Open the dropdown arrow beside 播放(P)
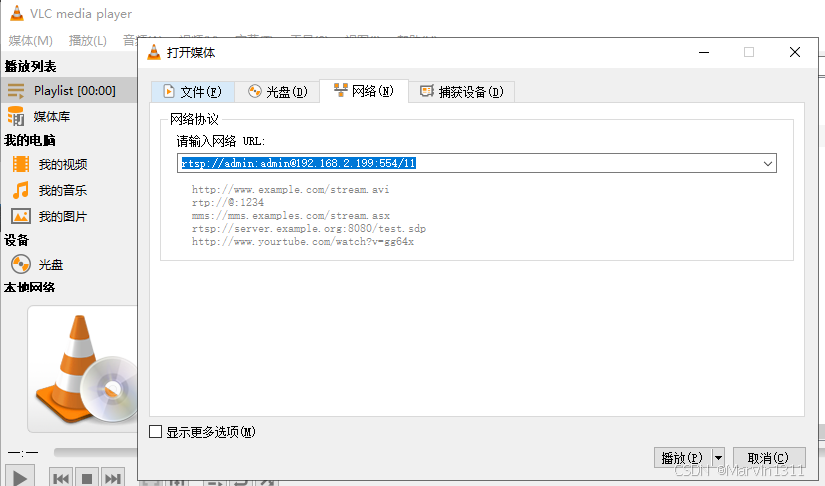 (x=718, y=458)
